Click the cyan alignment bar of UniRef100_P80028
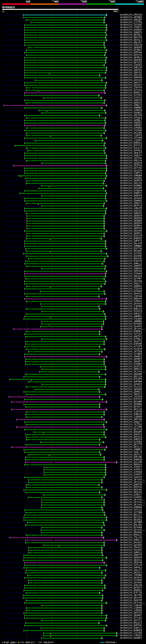 coord(65,15)
